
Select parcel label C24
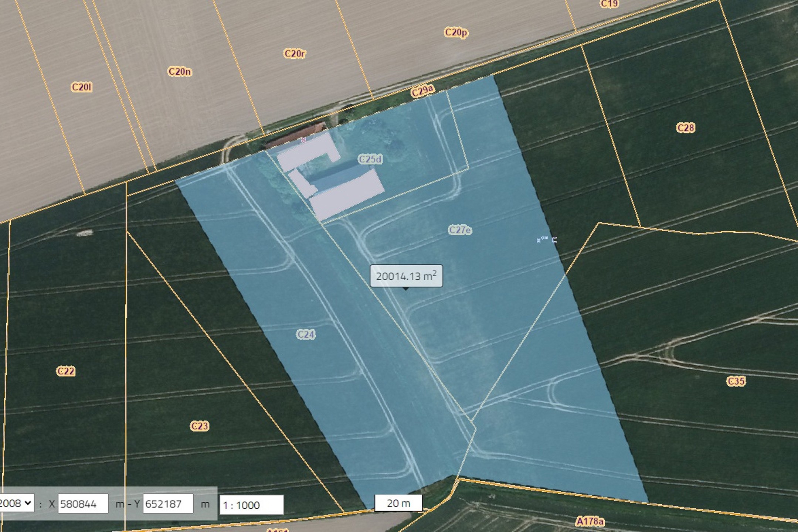(306, 334)
